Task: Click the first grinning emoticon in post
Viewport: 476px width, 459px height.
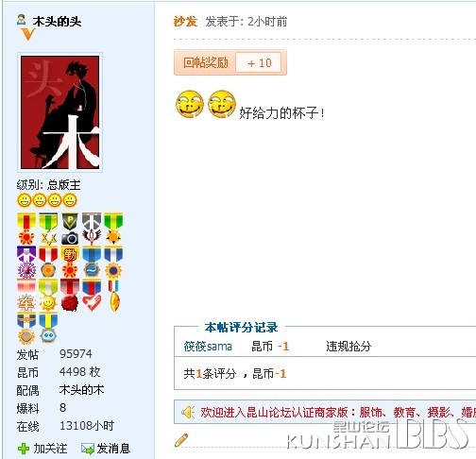Action: click(190, 104)
